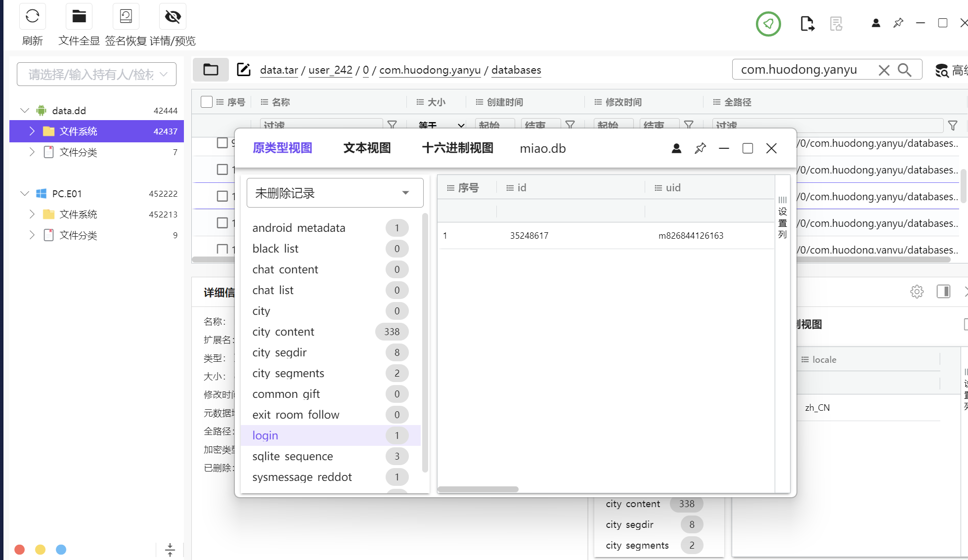Click the yellow dot at sidebar bottom
Screen dimensions: 968x560
coord(41,550)
